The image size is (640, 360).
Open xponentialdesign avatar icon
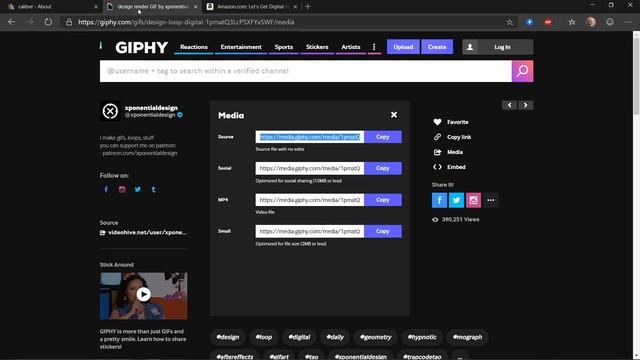(x=110, y=111)
